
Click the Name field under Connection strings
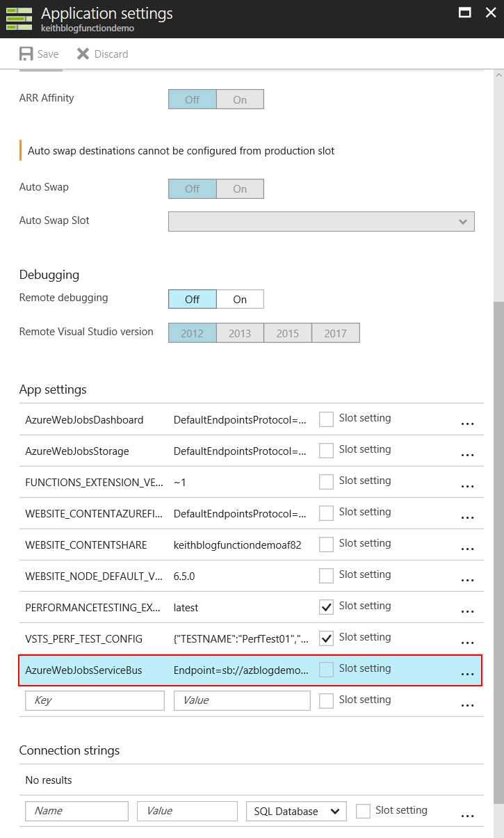[76, 811]
